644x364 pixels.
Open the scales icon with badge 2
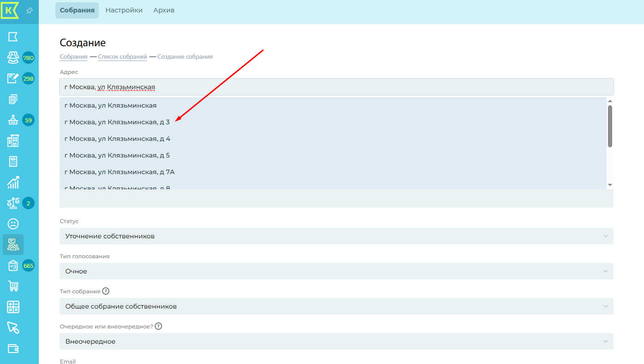point(13,203)
